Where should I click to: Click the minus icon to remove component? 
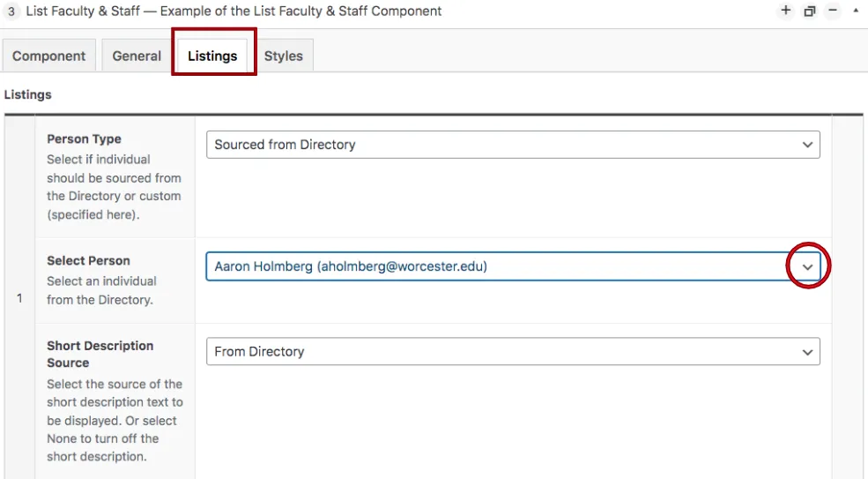pos(833,11)
